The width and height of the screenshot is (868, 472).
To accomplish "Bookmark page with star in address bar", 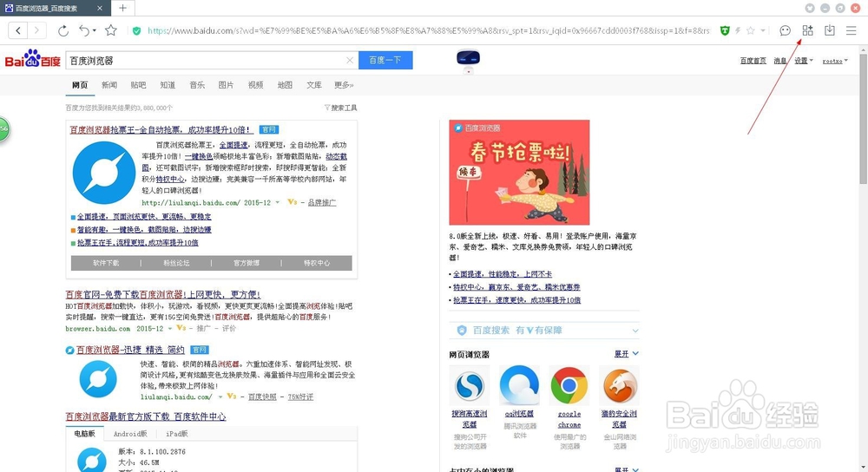I will [751, 31].
